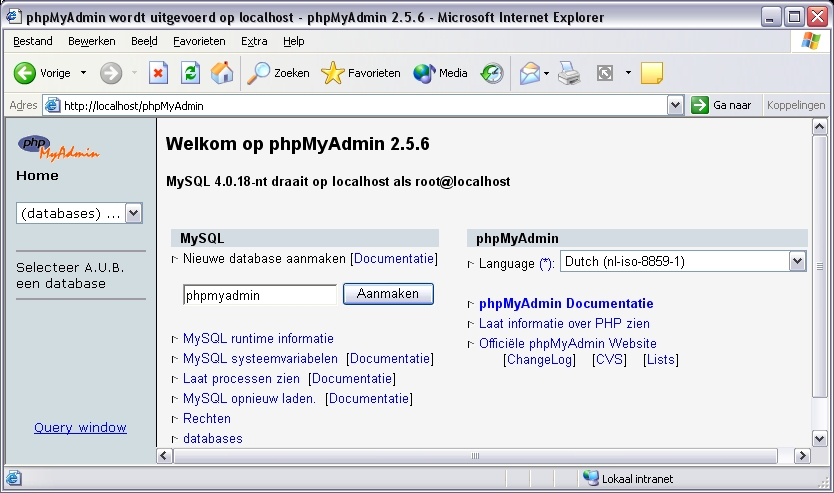Viewport: 834px width, 493px height.
Task: Expand the Mail dropdown arrow
Action: (x=546, y=73)
